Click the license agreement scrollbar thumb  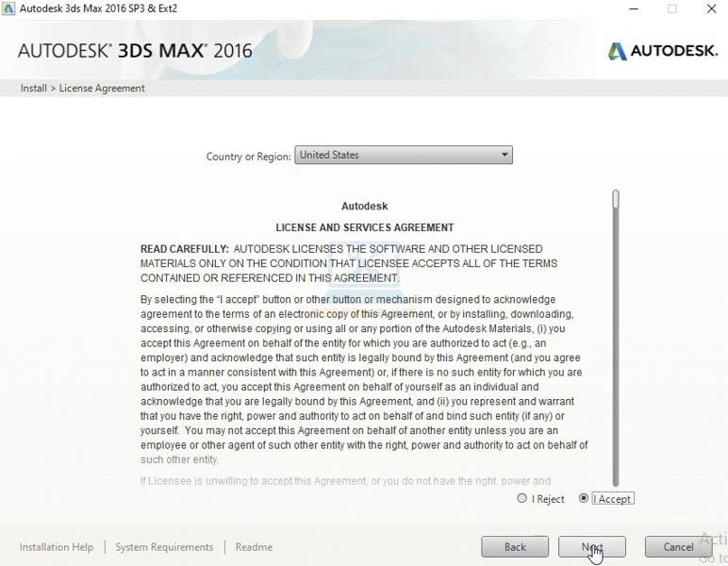coord(616,199)
